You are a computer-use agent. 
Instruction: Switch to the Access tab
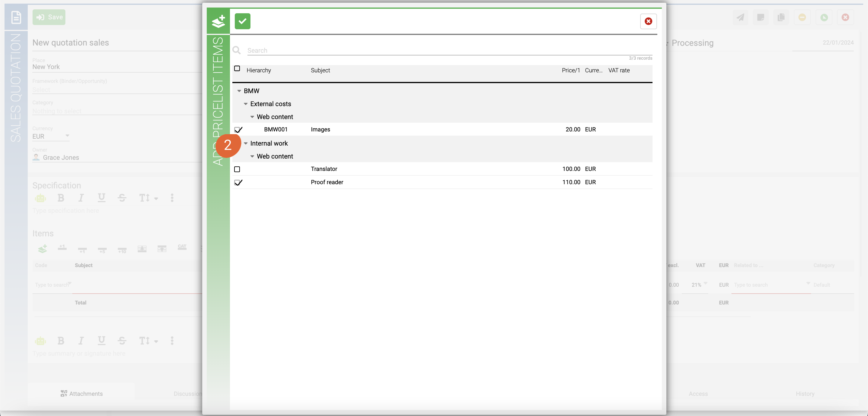[x=698, y=393]
